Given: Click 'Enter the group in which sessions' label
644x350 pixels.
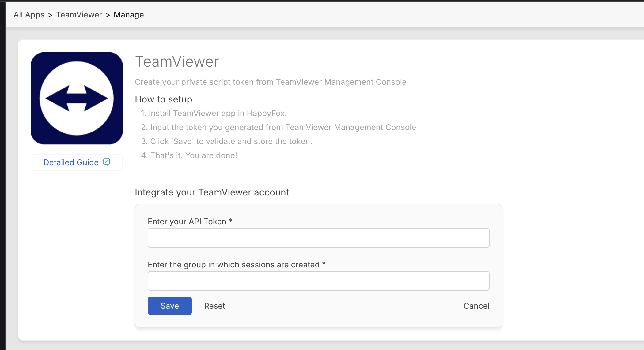Looking at the screenshot, I should pos(237,265).
